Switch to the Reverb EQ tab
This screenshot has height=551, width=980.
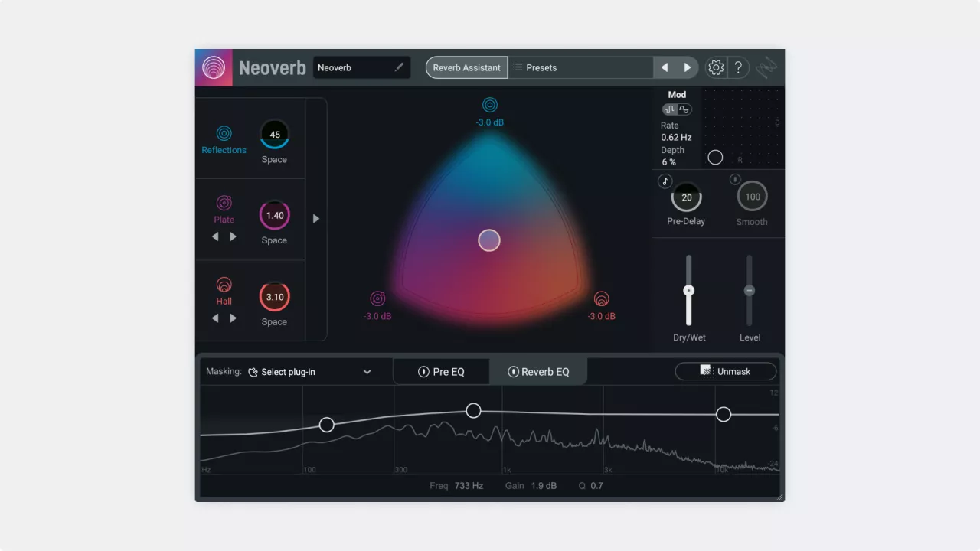(x=539, y=372)
